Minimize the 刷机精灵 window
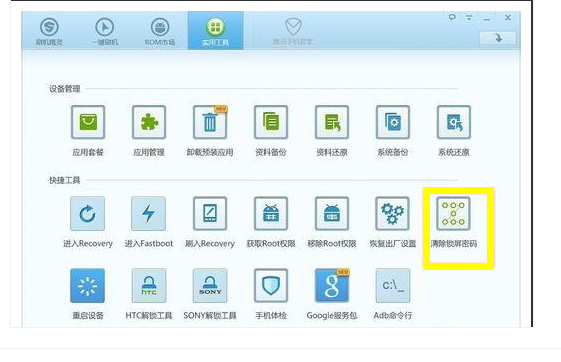Screen dimensions: 561x362 [487, 19]
